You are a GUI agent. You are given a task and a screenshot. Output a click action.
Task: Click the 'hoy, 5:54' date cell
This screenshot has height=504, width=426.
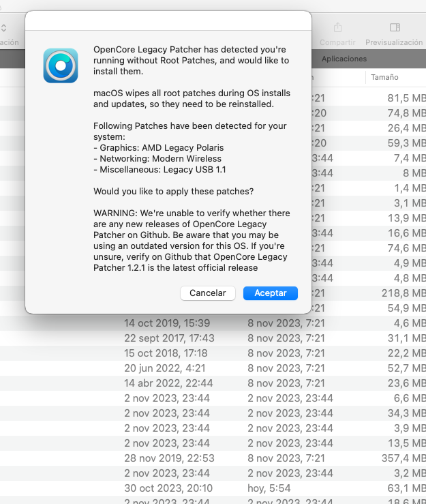tap(269, 488)
